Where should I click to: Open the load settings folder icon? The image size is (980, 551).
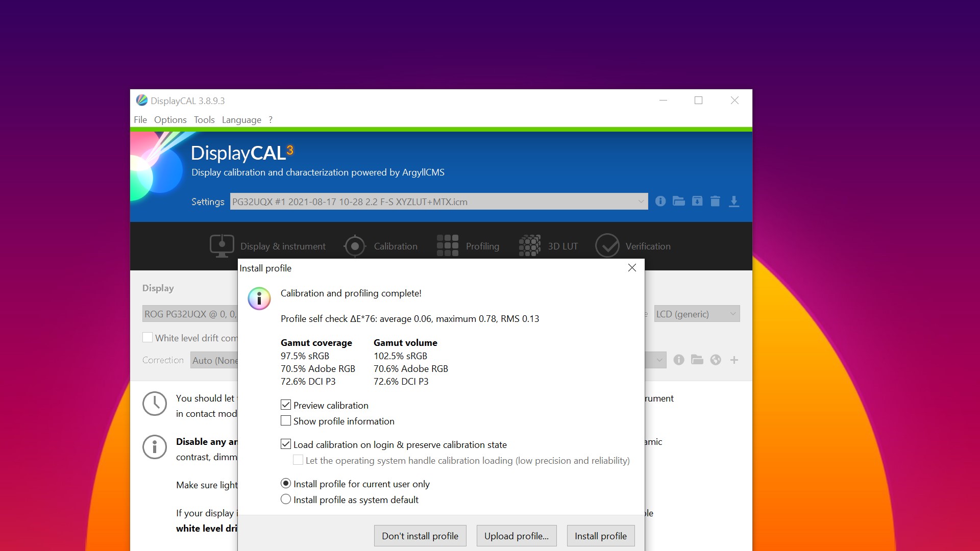tap(678, 202)
